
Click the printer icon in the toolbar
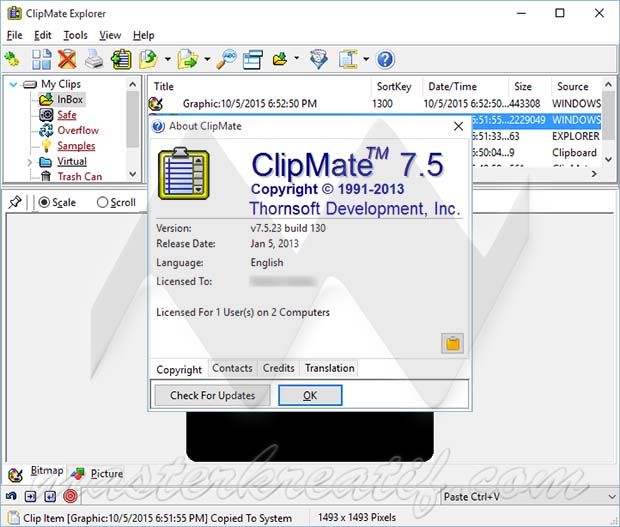(x=94, y=59)
